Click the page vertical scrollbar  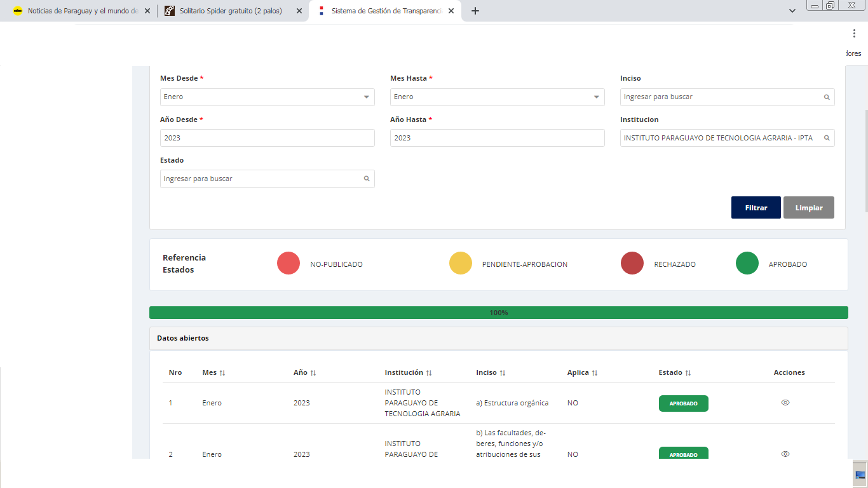tap(865, 161)
